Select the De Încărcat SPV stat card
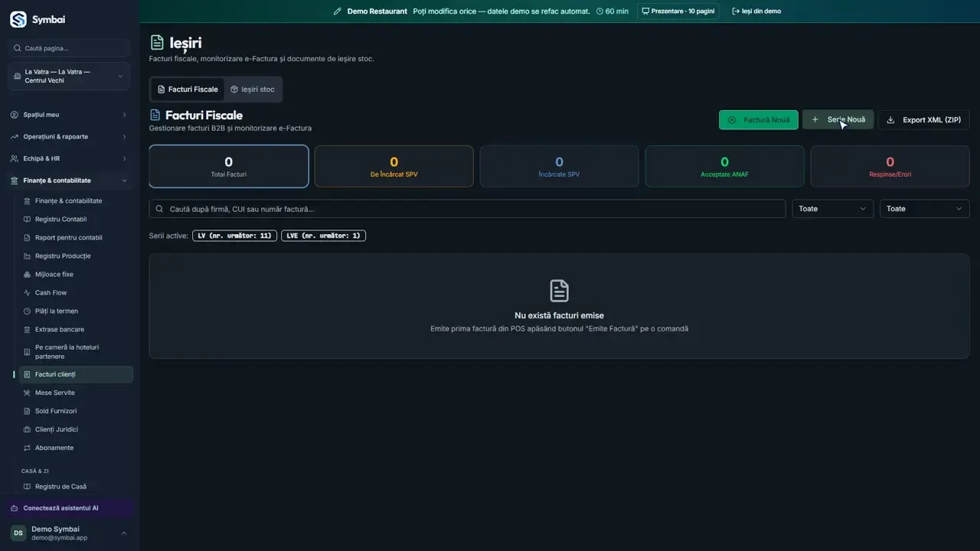980x551 pixels. [x=394, y=167]
